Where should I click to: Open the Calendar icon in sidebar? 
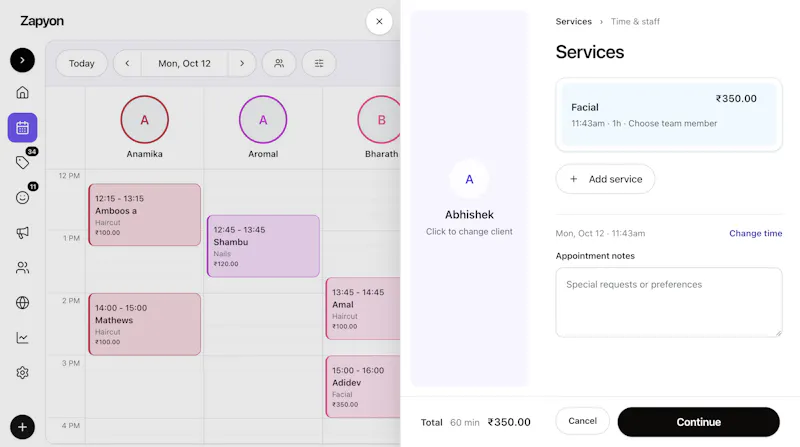pos(22,128)
